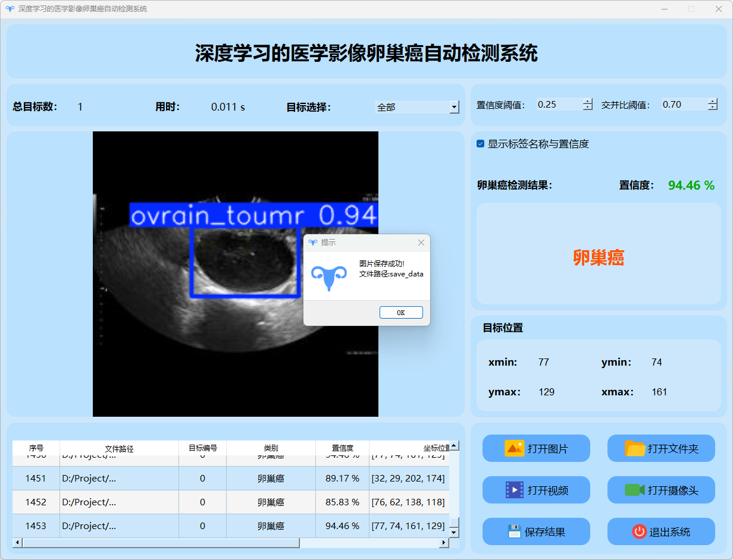
Task: Click the 89.17 % confidence cell
Action: (x=343, y=479)
